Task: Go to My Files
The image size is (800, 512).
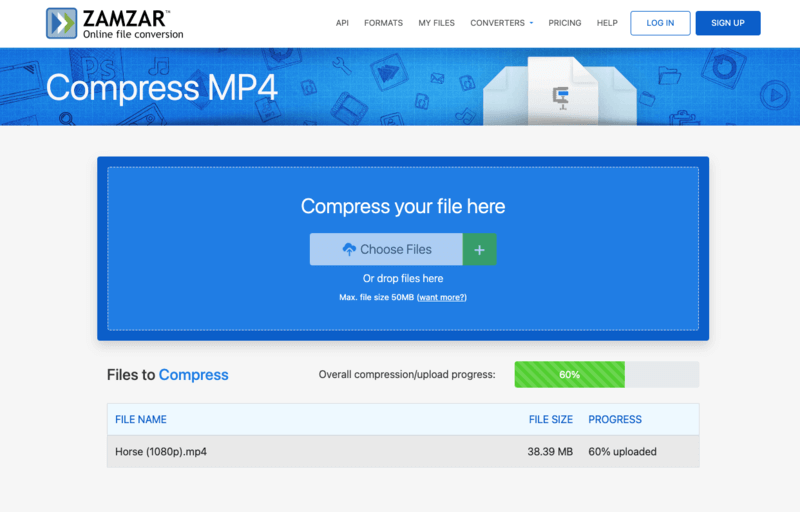Action: coord(436,23)
